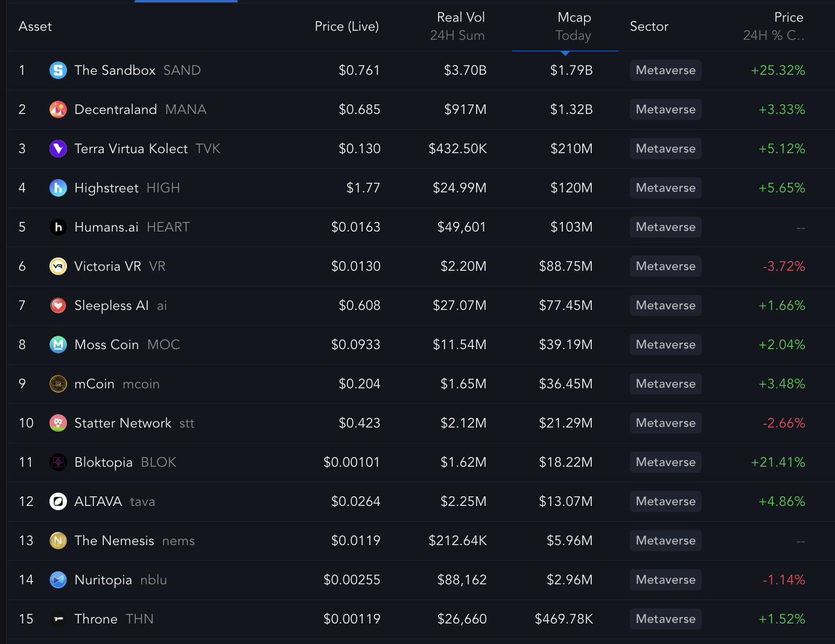Click the Throne row market cap $469.78K
Viewport: 835px width, 644px height.
(564, 619)
